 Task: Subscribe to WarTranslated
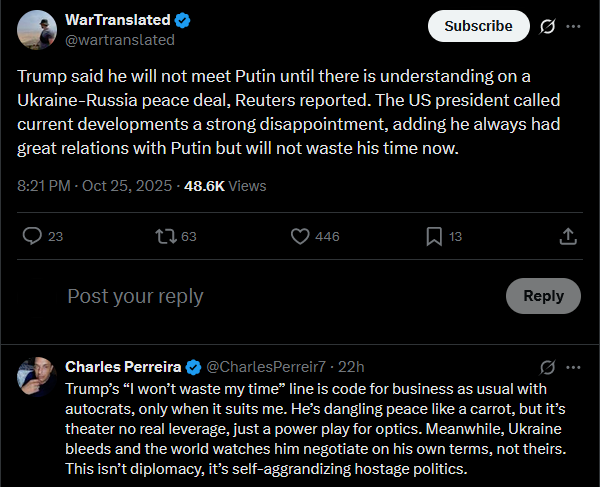point(478,26)
